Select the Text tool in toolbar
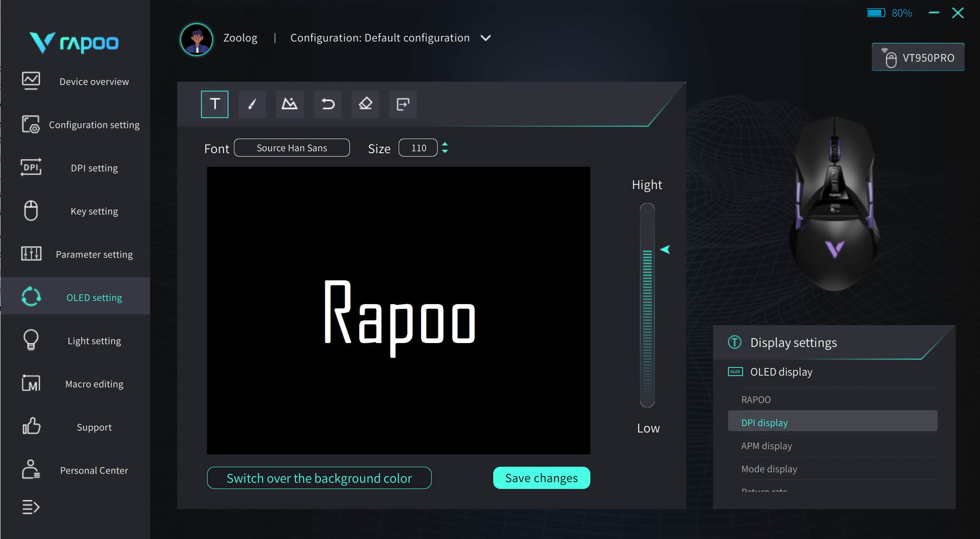Image resolution: width=980 pixels, height=539 pixels. click(x=215, y=104)
